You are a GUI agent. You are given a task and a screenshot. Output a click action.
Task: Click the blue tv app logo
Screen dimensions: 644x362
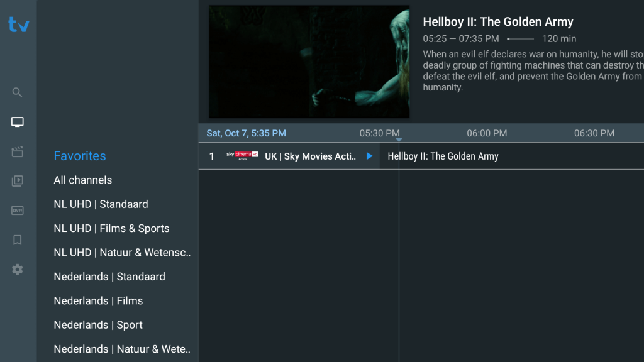coord(18,25)
